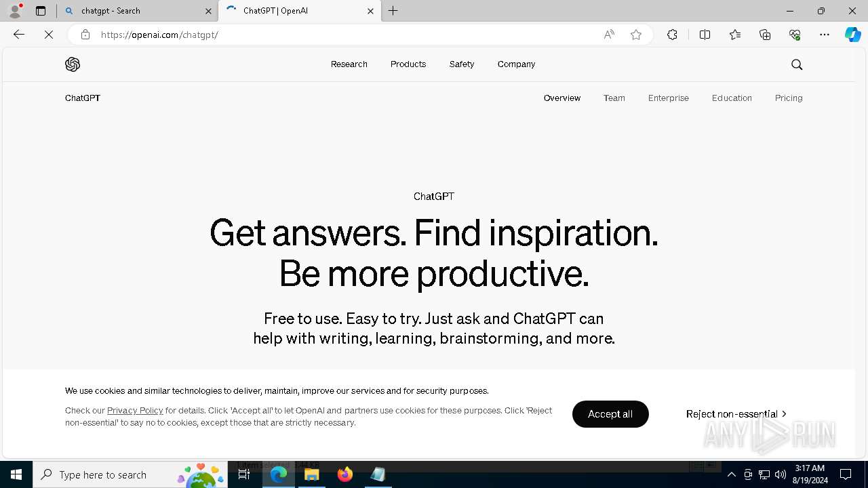
Task: Stop page loading with the X icon
Action: coord(49,35)
